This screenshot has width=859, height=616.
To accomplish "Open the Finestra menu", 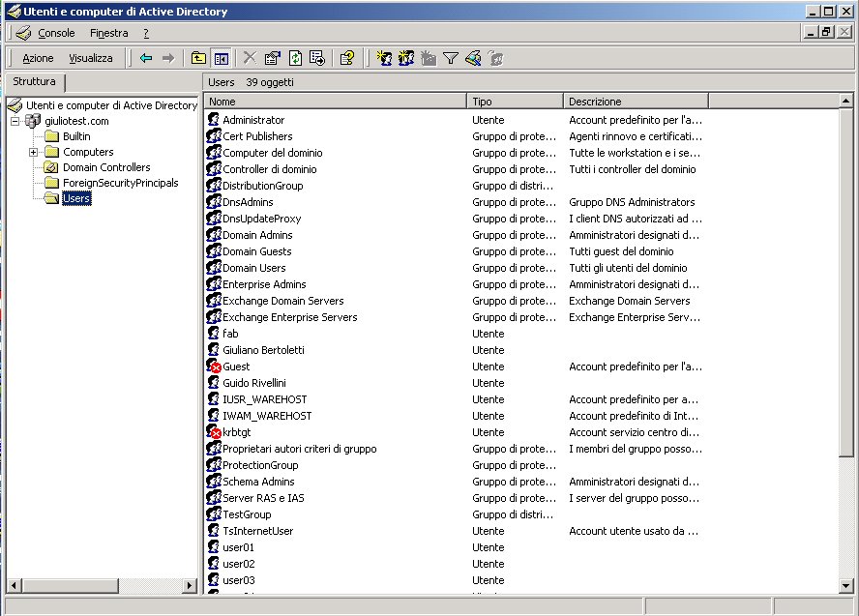I will click(x=108, y=33).
